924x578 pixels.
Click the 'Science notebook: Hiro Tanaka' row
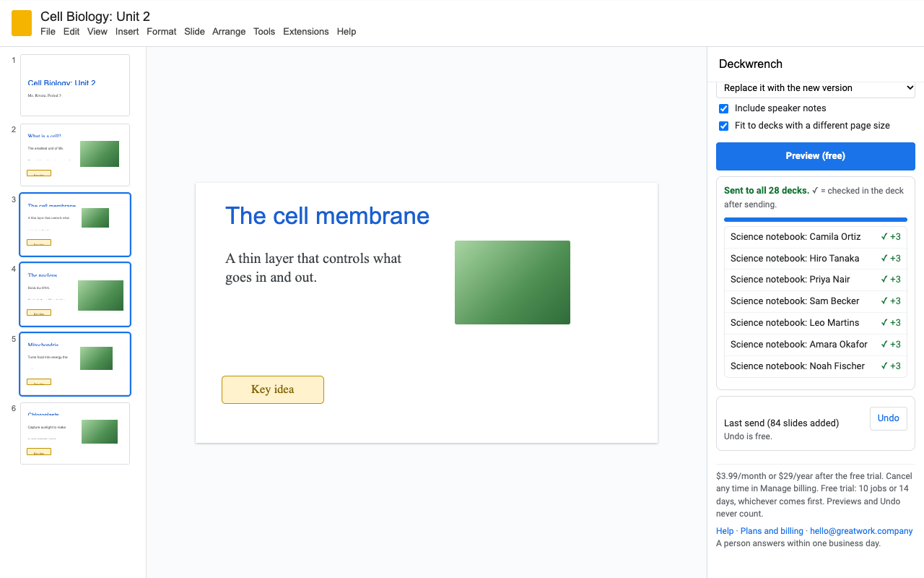pos(816,259)
